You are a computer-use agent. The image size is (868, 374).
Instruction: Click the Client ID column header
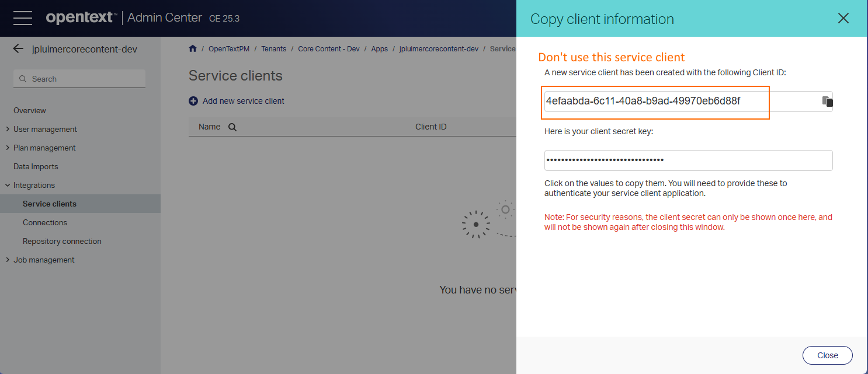pos(431,127)
